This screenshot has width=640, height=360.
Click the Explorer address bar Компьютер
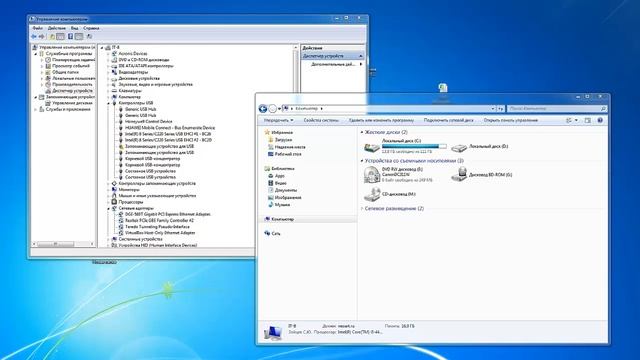click(306, 109)
